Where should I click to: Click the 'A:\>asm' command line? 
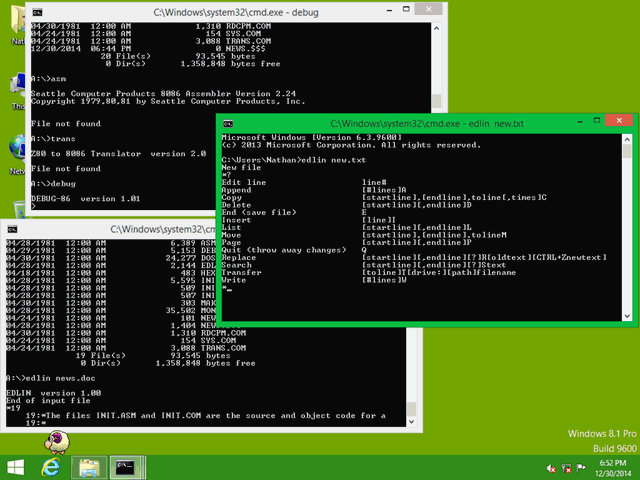point(49,79)
